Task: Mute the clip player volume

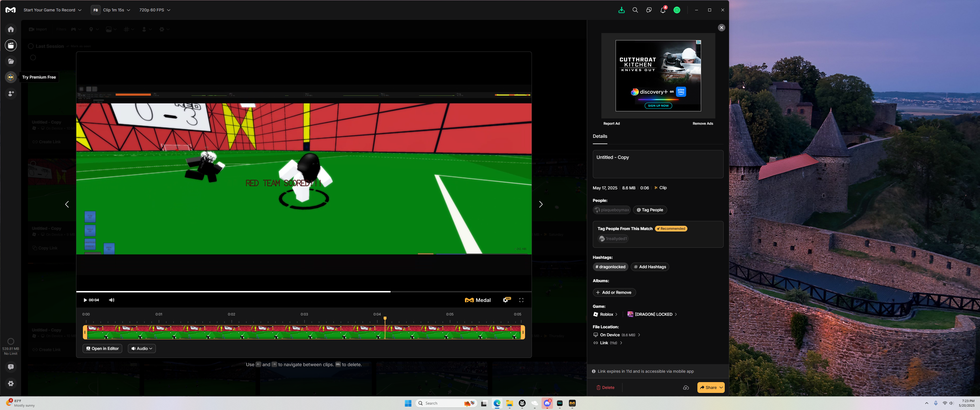Action: (x=111, y=300)
